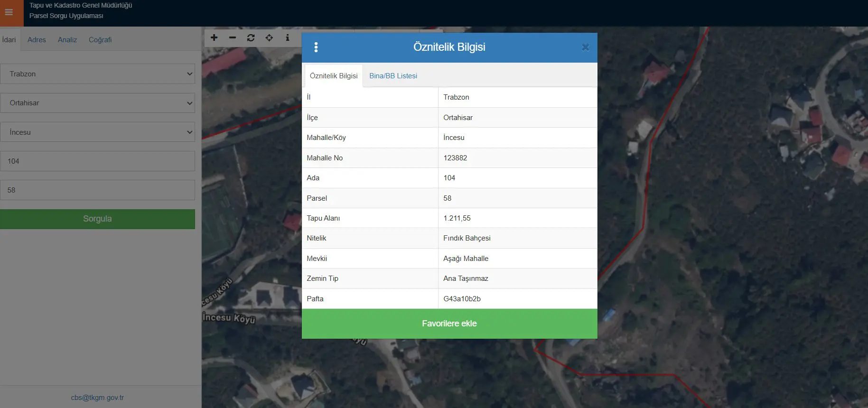868x408 pixels.
Task: Activate the locate crosshair tool
Action: pyautogui.click(x=269, y=37)
